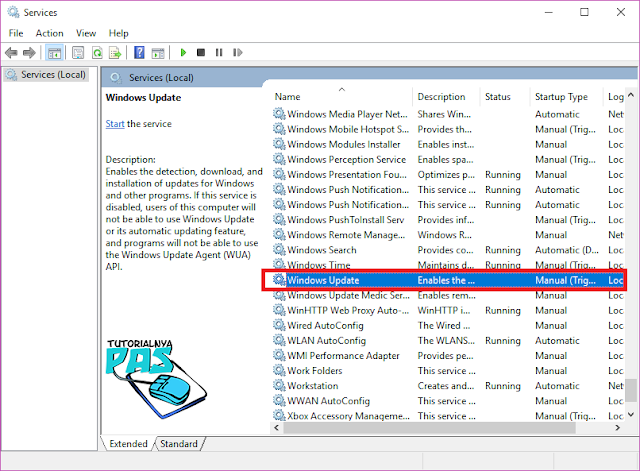The height and width of the screenshot is (471, 640).
Task: Switch to the Extended tab
Action: [x=128, y=444]
